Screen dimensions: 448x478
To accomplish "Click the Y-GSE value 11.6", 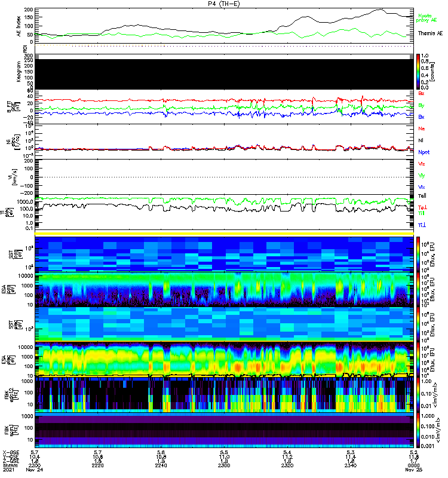I will point(413,457).
